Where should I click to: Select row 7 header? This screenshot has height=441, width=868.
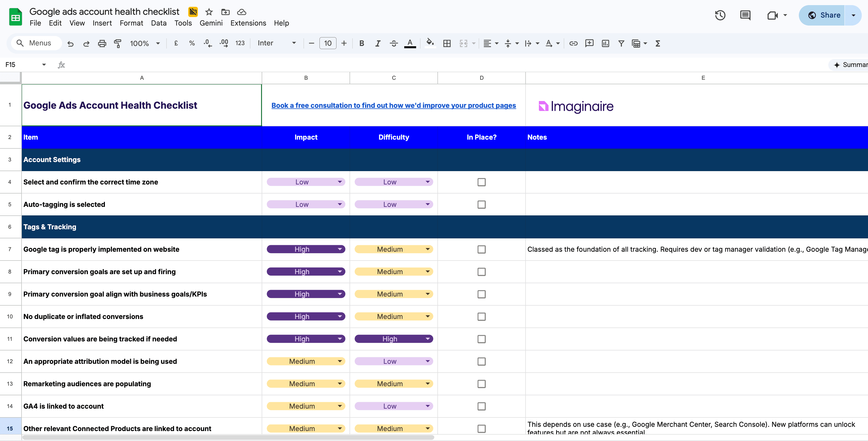10,249
